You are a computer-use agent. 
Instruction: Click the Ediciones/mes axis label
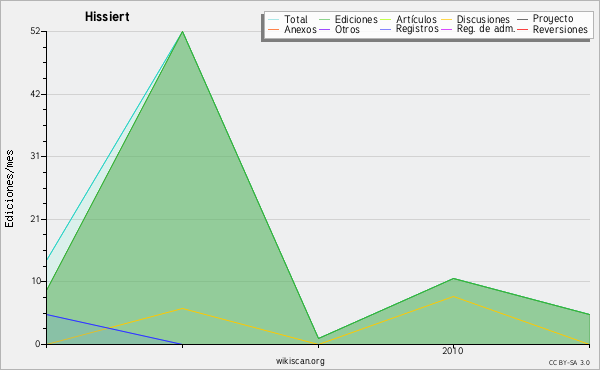[x=9, y=189]
